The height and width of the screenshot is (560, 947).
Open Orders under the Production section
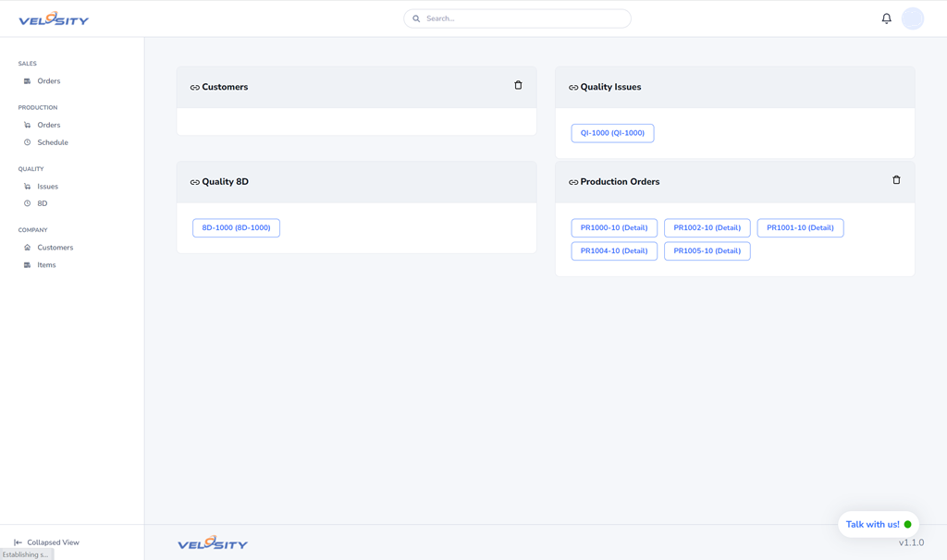click(48, 125)
